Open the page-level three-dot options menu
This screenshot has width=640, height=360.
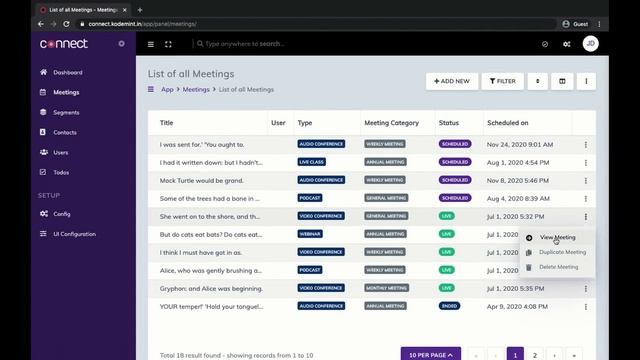point(586,81)
